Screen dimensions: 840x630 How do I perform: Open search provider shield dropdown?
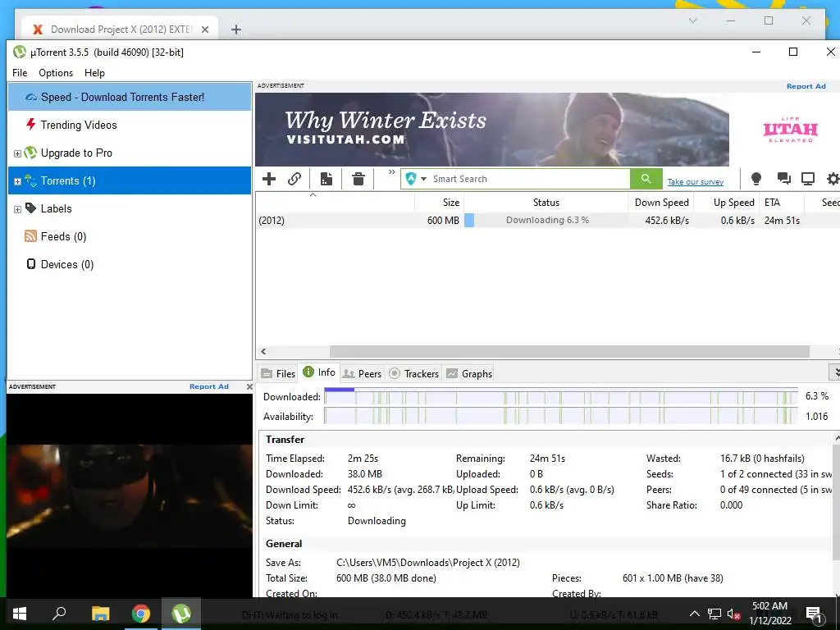click(416, 179)
